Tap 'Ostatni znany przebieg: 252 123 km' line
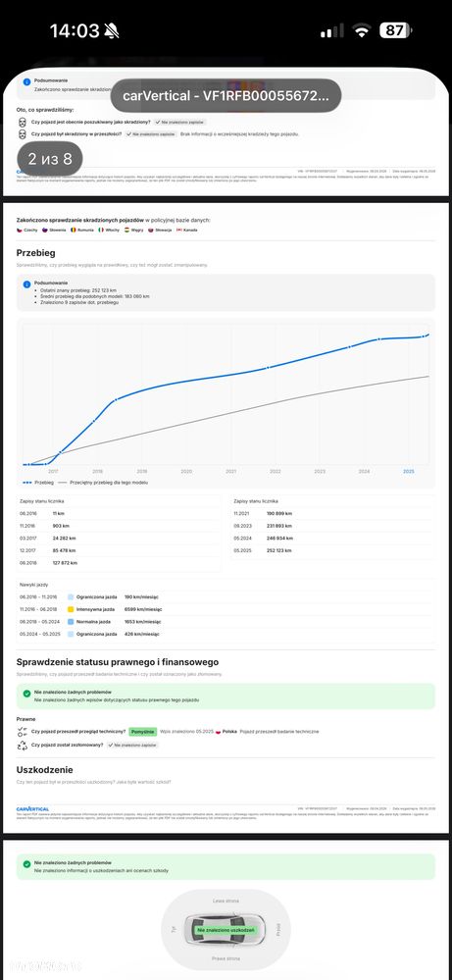Viewport: 452px width, 980px height. tap(76, 290)
